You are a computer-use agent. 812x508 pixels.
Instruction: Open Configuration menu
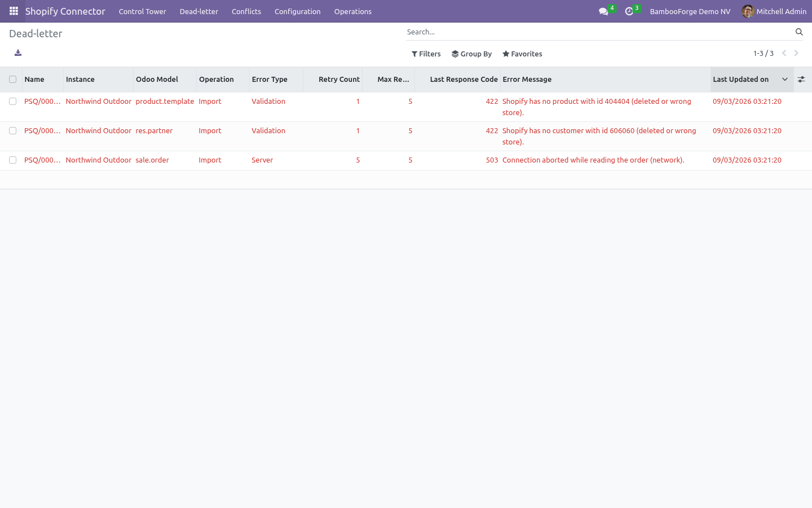point(298,11)
